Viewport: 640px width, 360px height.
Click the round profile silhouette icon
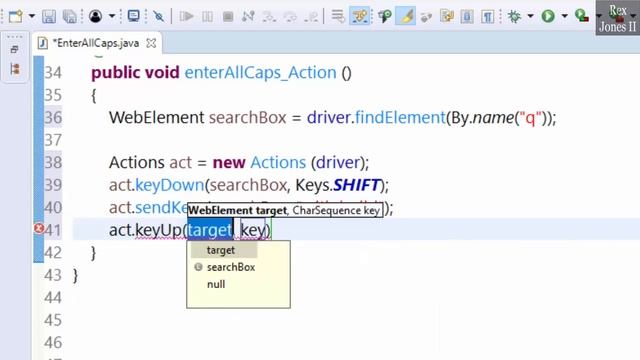(96, 16)
